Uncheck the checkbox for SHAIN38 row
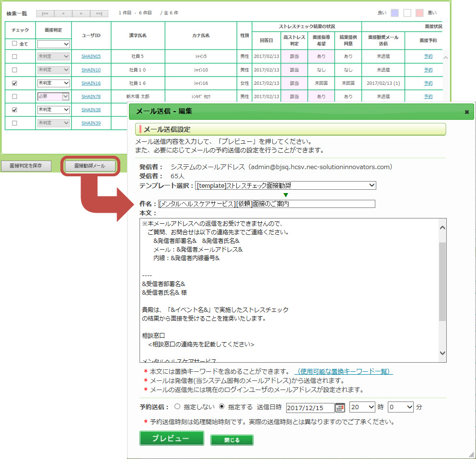The height and width of the screenshot is (459, 476). click(14, 110)
